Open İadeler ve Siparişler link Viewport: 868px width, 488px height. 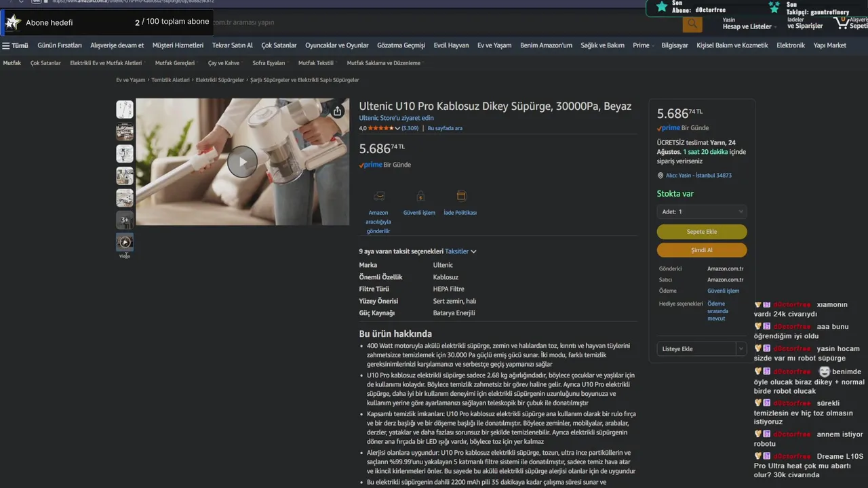click(x=805, y=24)
